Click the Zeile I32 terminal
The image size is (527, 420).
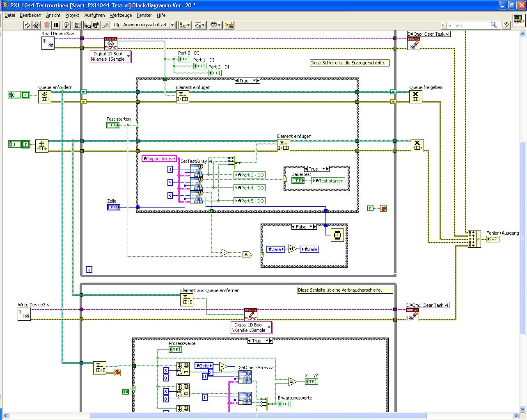pos(113,207)
